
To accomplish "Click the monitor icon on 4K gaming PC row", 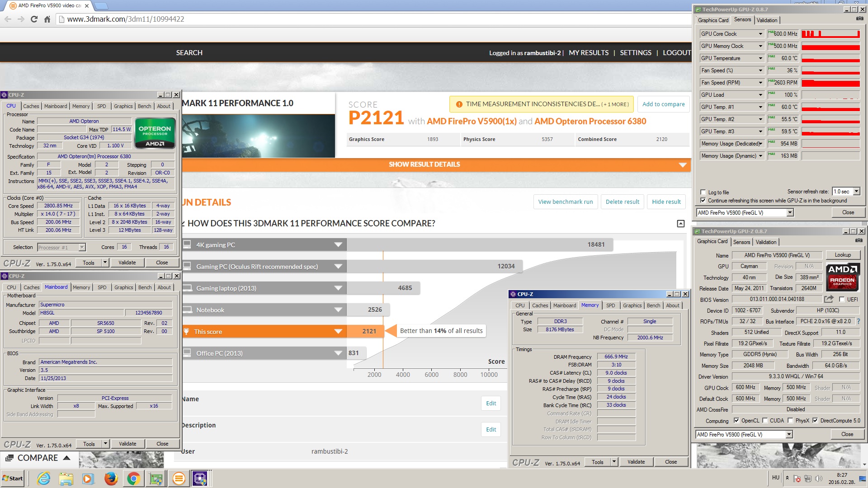I will (x=187, y=244).
